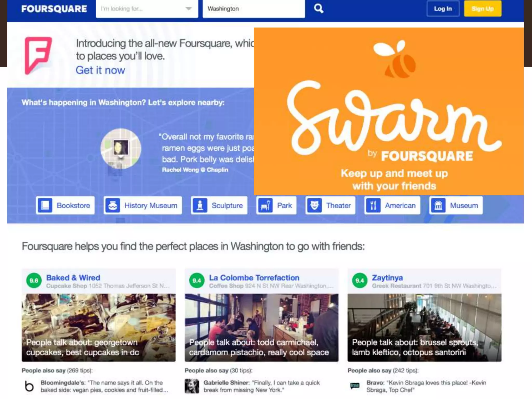532x399 pixels.
Task: Select the Theater mask icon
Action: coord(315,205)
